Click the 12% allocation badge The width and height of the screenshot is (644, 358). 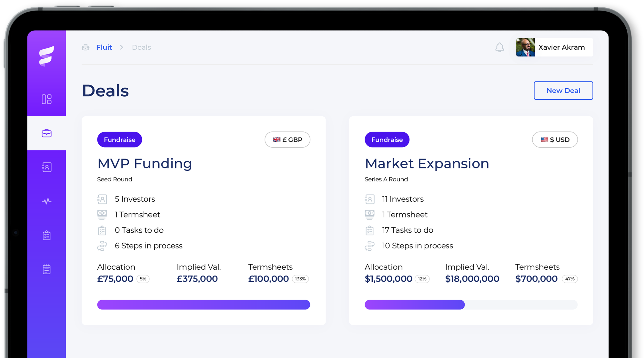pyautogui.click(x=422, y=279)
